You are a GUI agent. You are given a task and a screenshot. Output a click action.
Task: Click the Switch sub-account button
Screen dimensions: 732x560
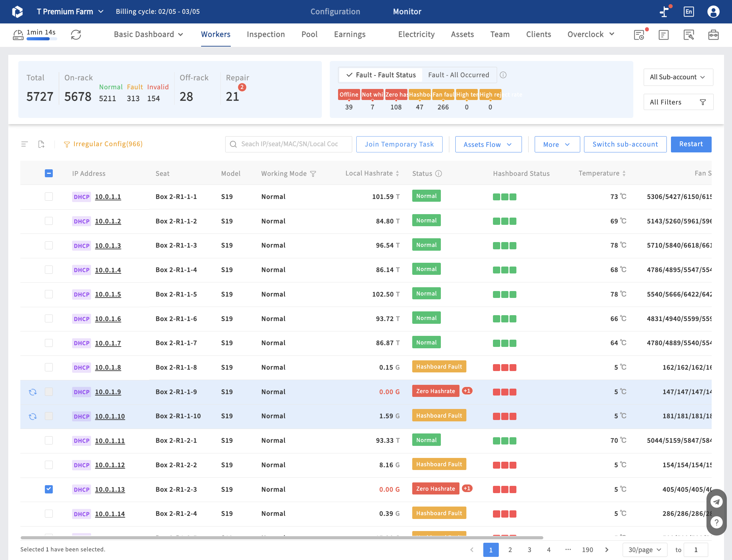(625, 144)
